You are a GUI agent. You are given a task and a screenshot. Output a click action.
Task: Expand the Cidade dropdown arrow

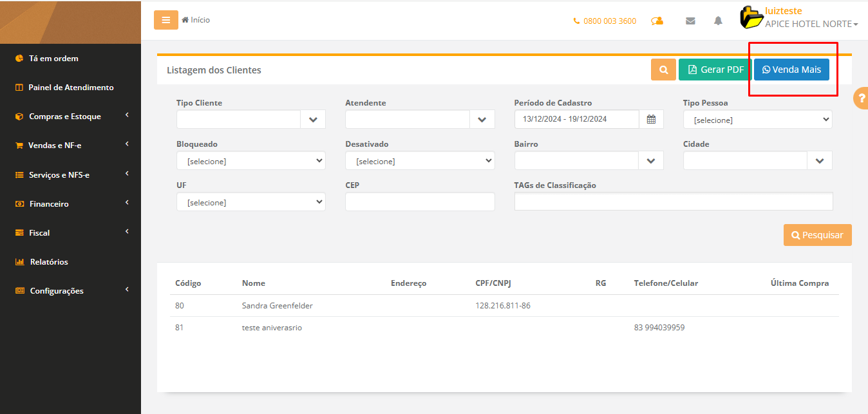click(x=819, y=160)
